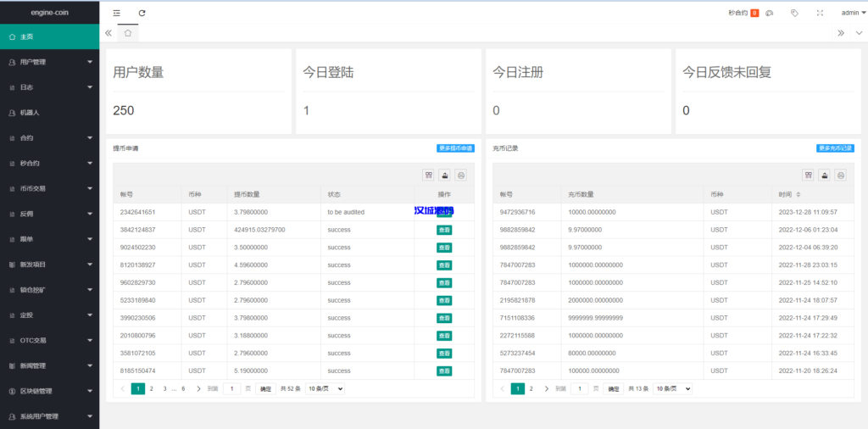Expand the 锁仓挖矿 sidebar menu
868x429 pixels.
50,290
